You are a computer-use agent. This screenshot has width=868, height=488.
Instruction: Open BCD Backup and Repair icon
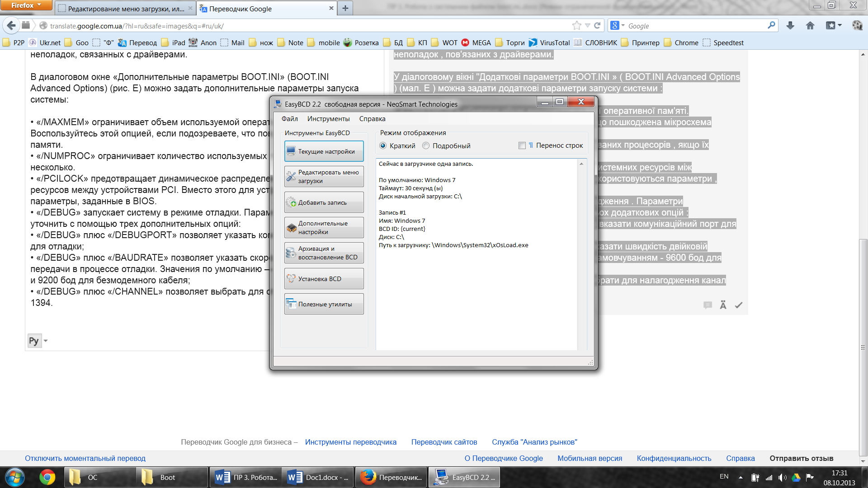pyautogui.click(x=291, y=253)
